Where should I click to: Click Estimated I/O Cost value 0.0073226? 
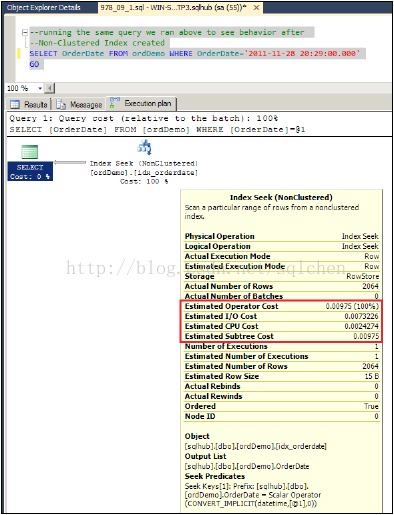click(361, 316)
